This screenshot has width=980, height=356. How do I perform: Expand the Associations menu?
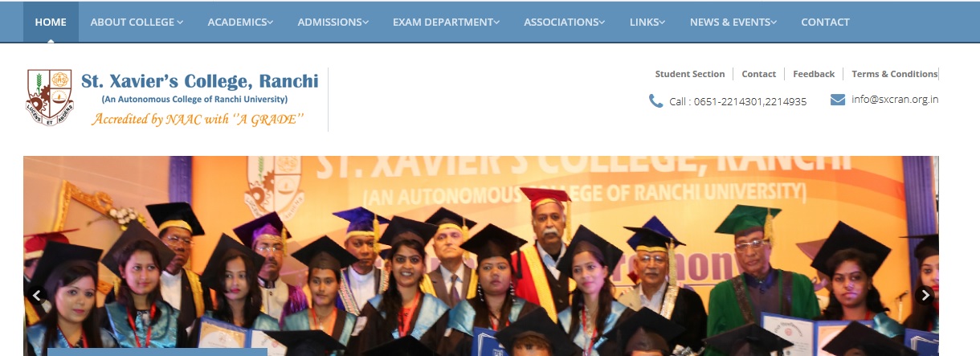click(565, 23)
